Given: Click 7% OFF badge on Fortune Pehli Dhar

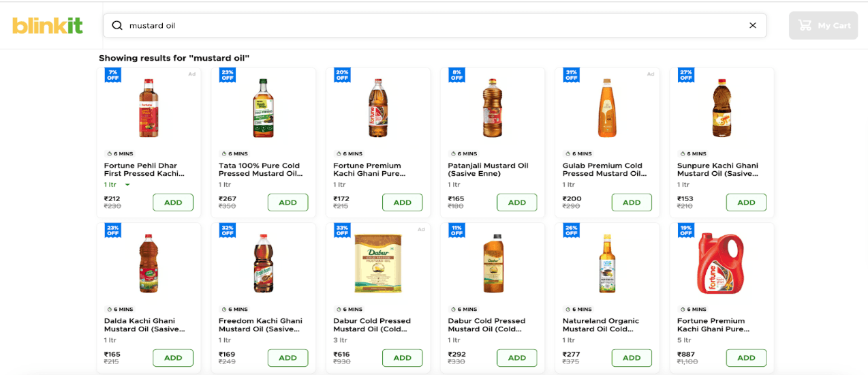Looking at the screenshot, I should click(x=112, y=74).
